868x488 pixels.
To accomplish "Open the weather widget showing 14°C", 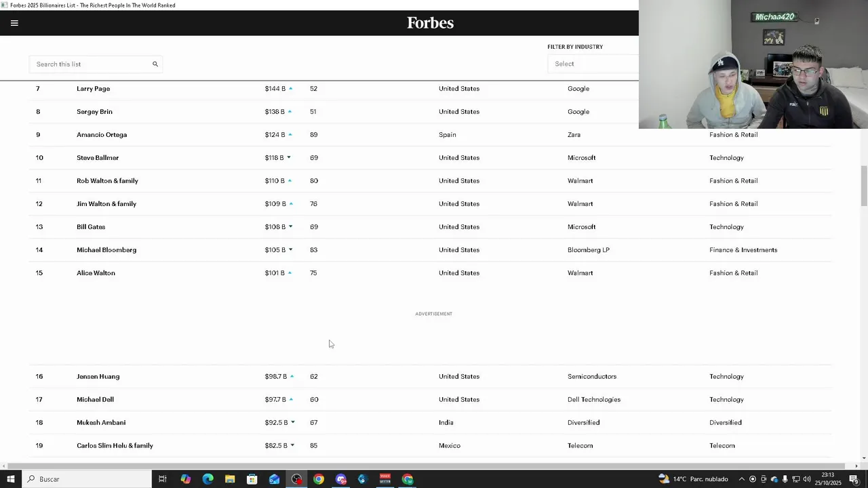I will (694, 479).
